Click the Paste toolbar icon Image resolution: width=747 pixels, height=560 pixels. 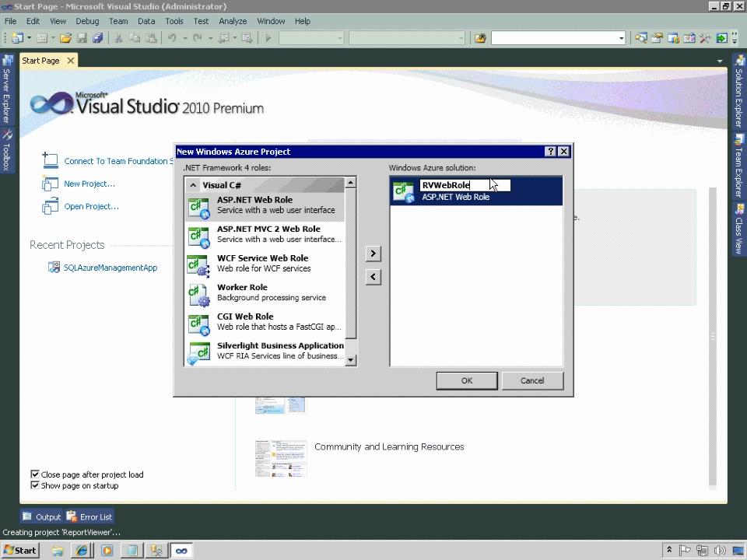[x=151, y=37]
